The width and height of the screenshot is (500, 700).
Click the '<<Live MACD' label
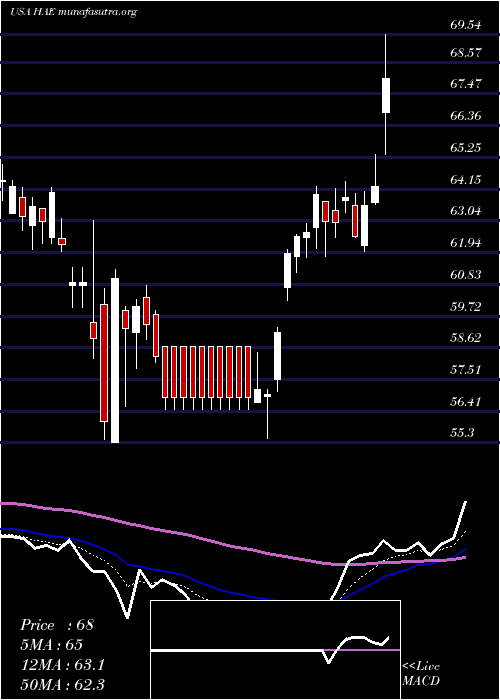421,673
